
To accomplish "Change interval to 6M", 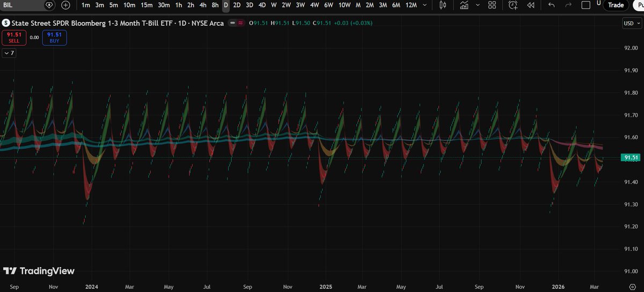I will 396,5.
